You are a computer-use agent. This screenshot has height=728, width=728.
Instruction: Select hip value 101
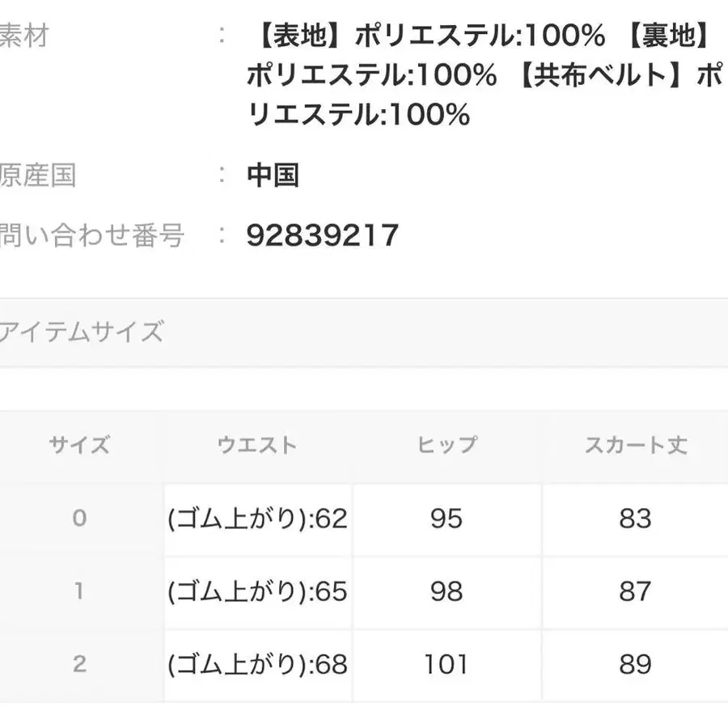(447, 664)
